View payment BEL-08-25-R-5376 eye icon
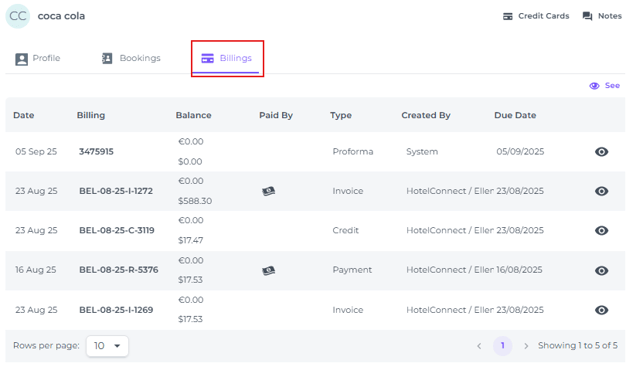The image size is (626, 387). pos(601,270)
